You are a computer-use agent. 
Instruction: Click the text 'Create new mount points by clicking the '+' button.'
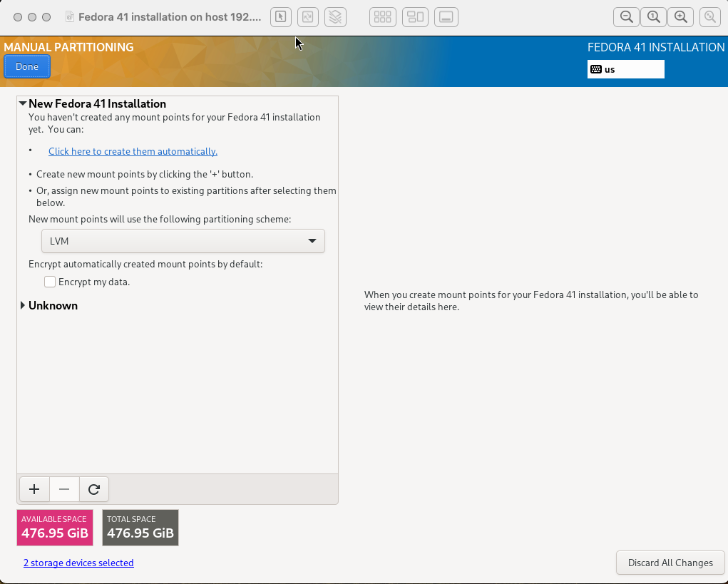point(145,175)
